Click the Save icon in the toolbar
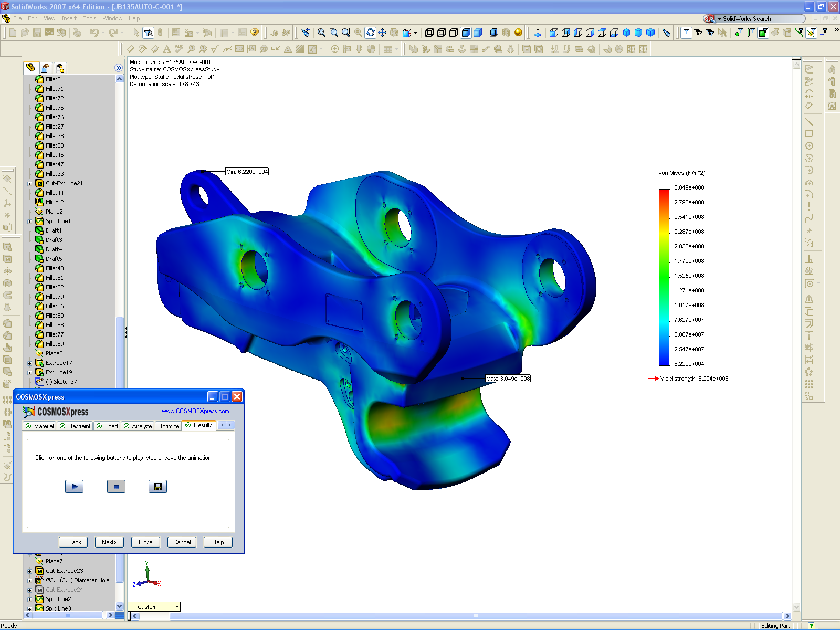Screen dimensions: 840x630 pyautogui.click(x=37, y=33)
